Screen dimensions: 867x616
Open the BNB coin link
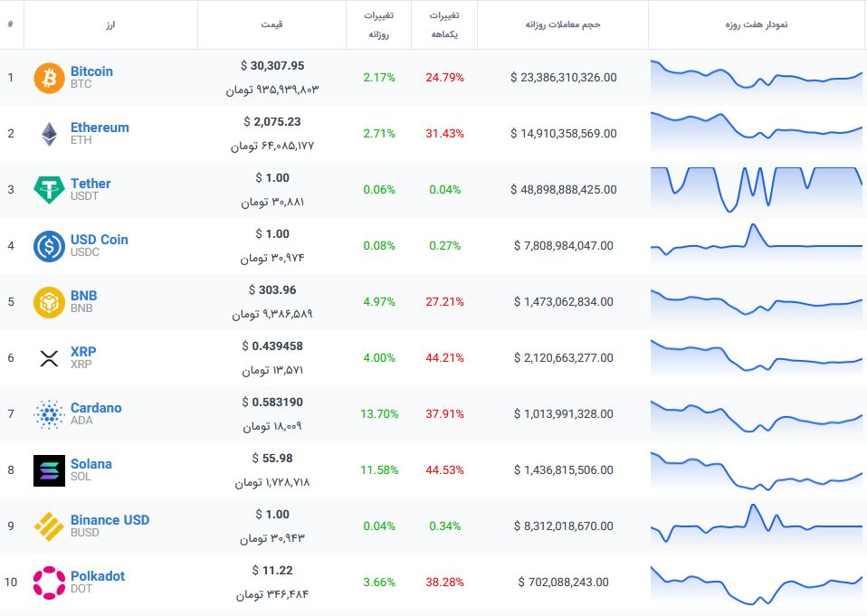coord(84,296)
